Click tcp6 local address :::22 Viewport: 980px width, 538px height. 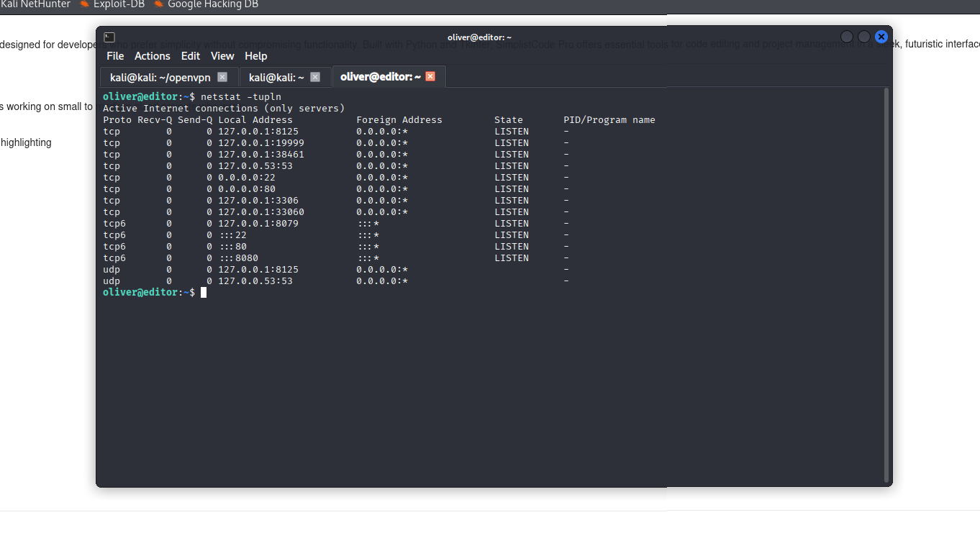tap(232, 235)
